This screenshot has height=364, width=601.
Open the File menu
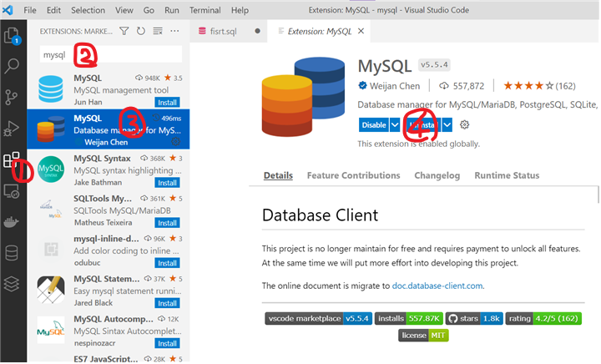point(30,10)
